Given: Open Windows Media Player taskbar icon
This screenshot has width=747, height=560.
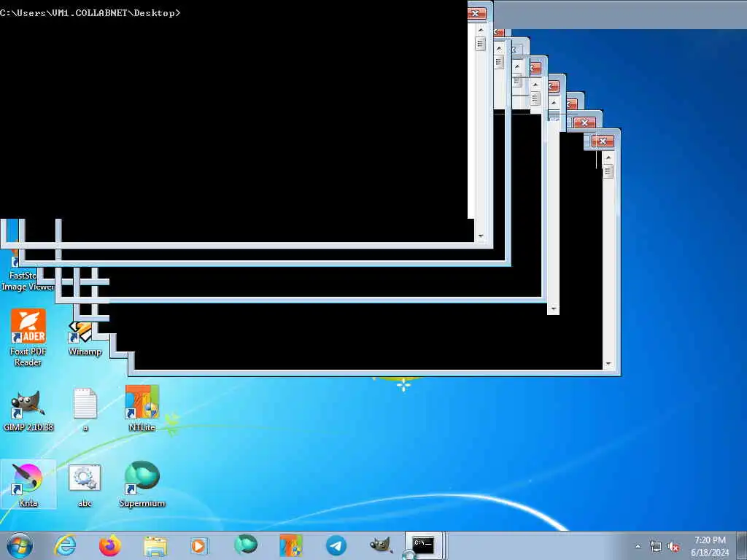Looking at the screenshot, I should (199, 545).
